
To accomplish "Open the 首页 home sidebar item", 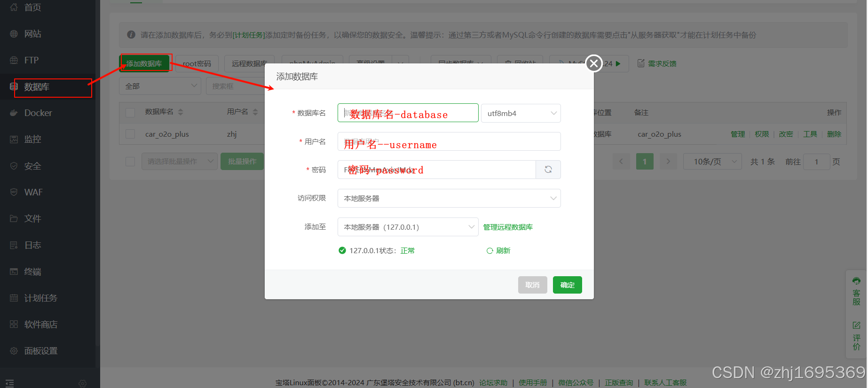I will 32,7.
